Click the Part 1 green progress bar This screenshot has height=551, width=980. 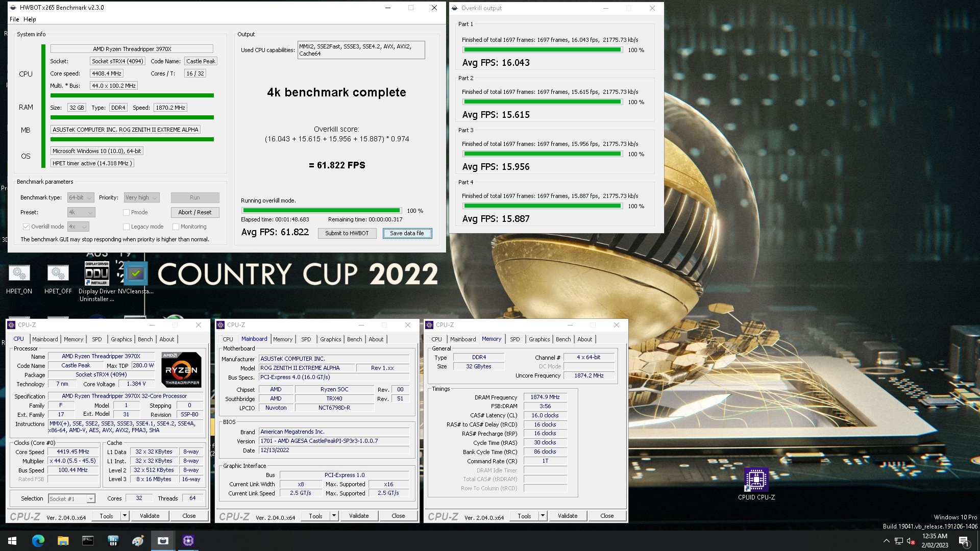pos(543,50)
